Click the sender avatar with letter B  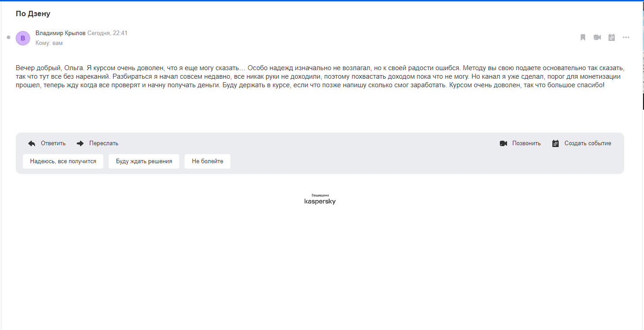coord(22,38)
